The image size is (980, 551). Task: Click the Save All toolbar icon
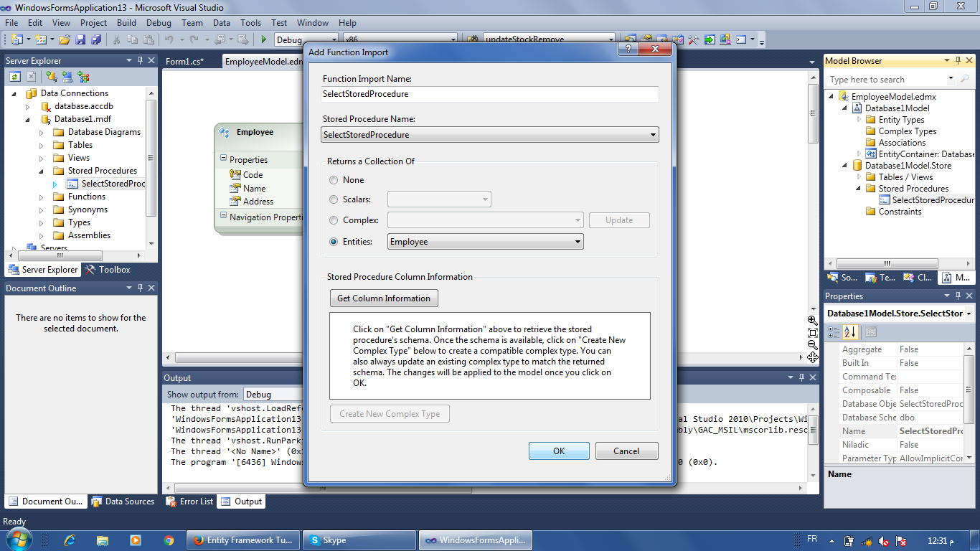(98, 39)
